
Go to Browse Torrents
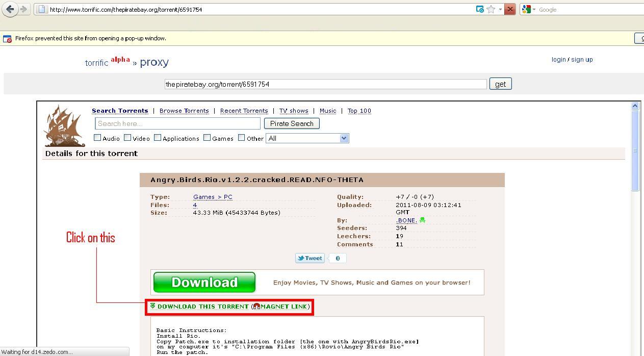point(184,111)
